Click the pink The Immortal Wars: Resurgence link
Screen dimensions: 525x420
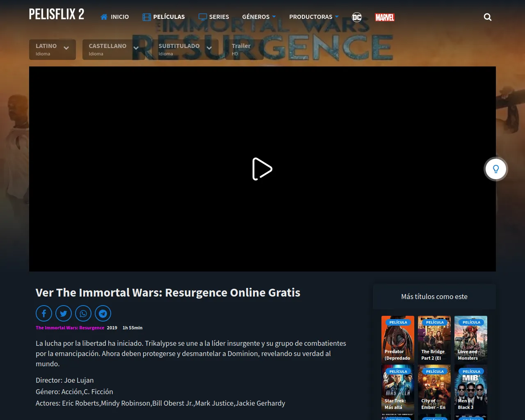tap(70, 328)
